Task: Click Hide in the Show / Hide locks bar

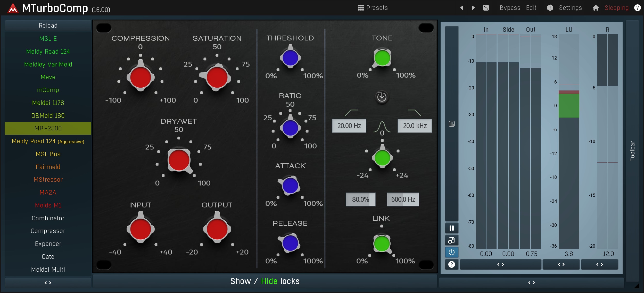Action: click(269, 281)
